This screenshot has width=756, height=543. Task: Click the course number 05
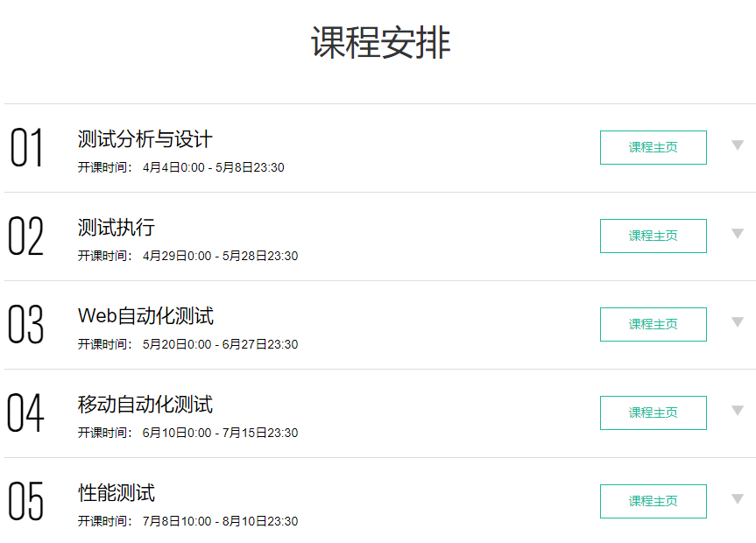tap(26, 502)
